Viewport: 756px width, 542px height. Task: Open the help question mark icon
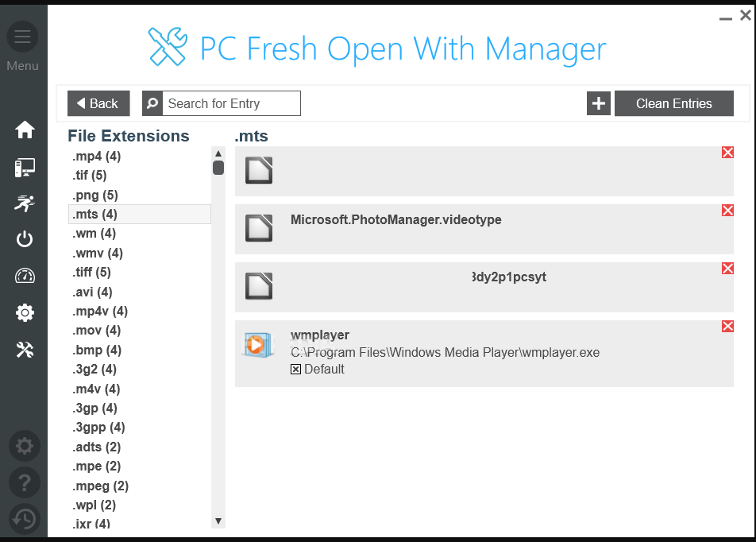click(24, 482)
